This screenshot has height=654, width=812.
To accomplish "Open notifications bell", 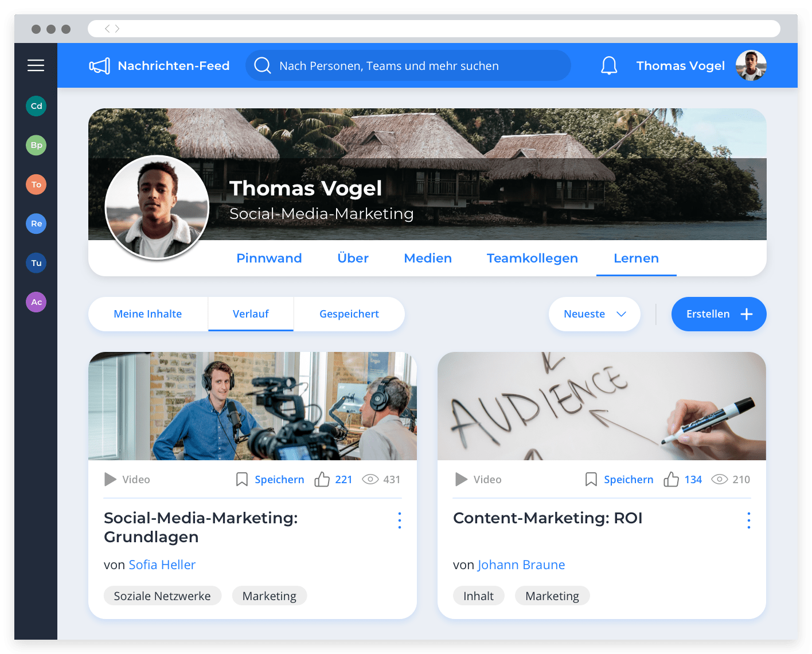I will coord(609,65).
